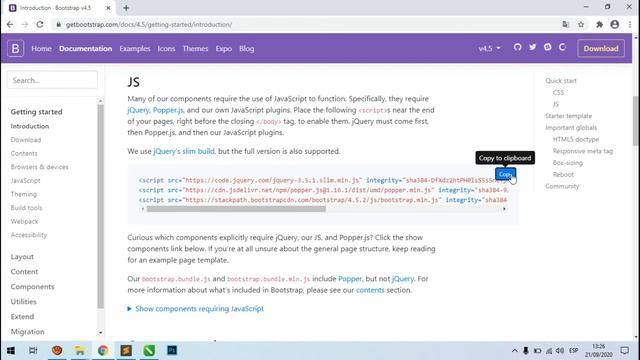640x360 pixels.
Task: Expand the Components sidebar section
Action: tap(32, 287)
